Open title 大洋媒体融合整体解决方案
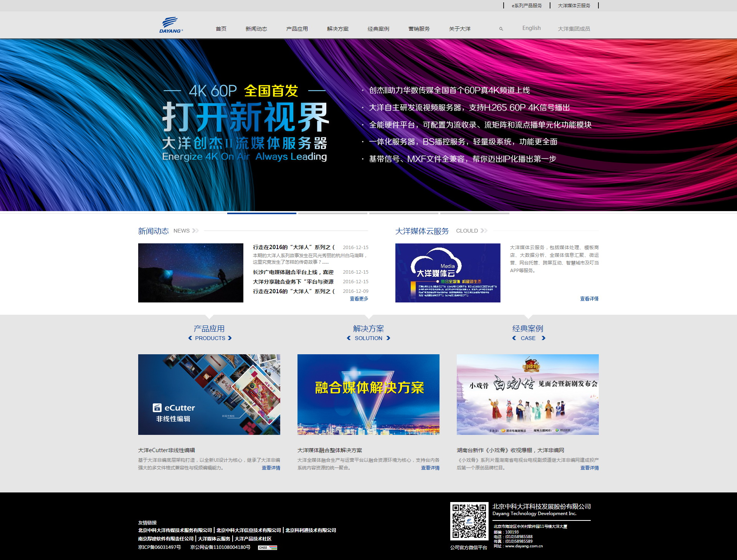The height and width of the screenshot is (560, 737). click(330, 450)
